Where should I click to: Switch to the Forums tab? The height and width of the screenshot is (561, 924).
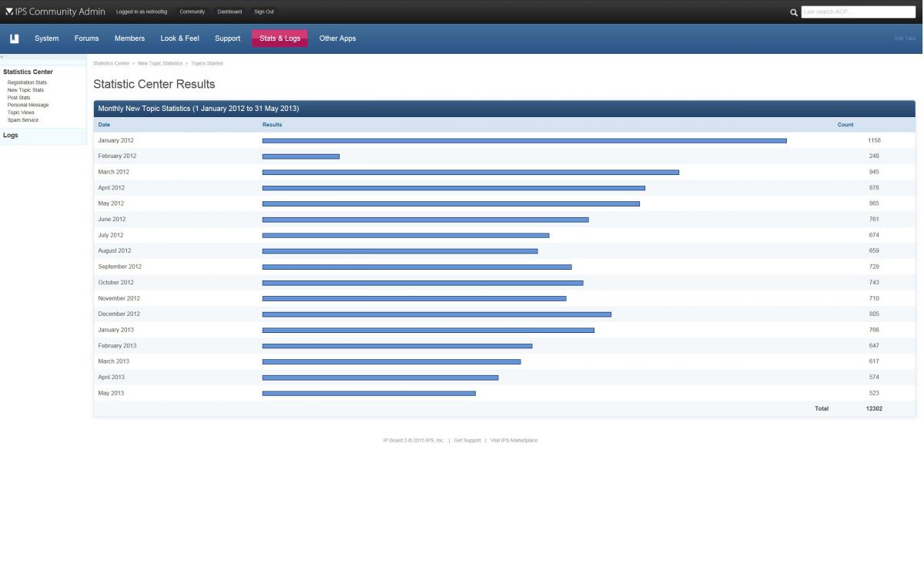tap(86, 39)
